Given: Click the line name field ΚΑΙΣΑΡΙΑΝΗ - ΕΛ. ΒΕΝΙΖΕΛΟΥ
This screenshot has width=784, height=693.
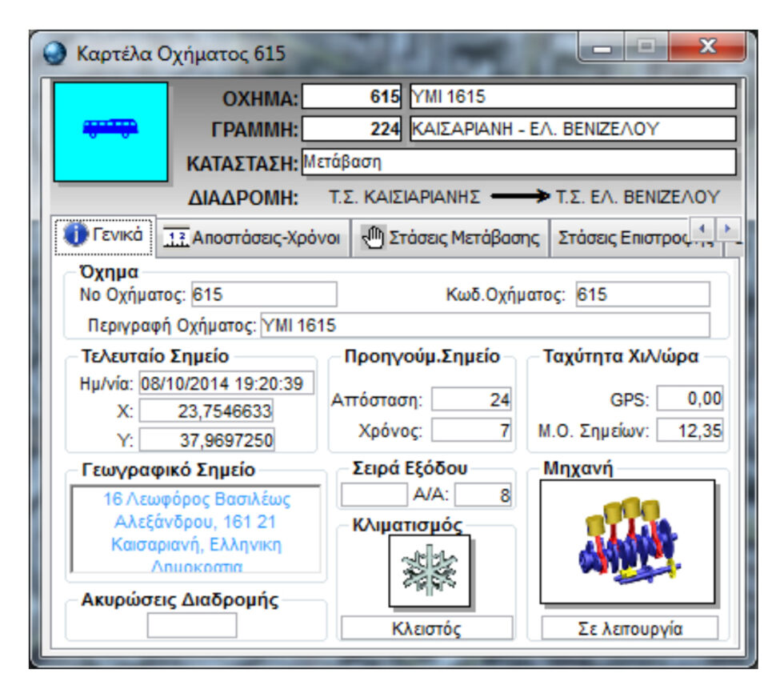Looking at the screenshot, I should pos(573,129).
